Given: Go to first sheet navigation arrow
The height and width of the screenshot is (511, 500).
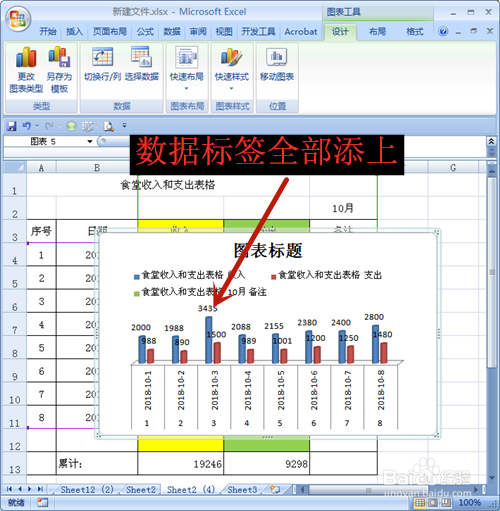Looking at the screenshot, I should pos(9,489).
